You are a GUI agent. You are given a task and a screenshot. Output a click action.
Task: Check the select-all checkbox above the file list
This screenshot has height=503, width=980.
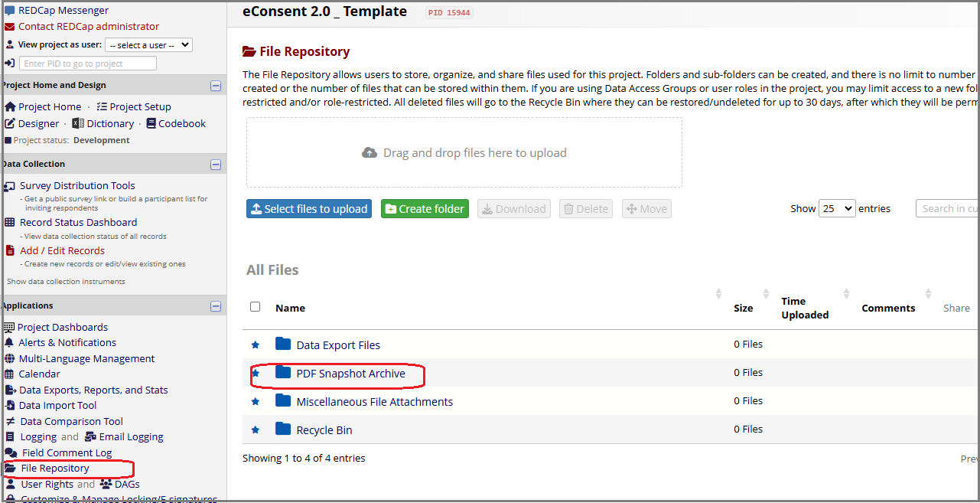point(255,305)
